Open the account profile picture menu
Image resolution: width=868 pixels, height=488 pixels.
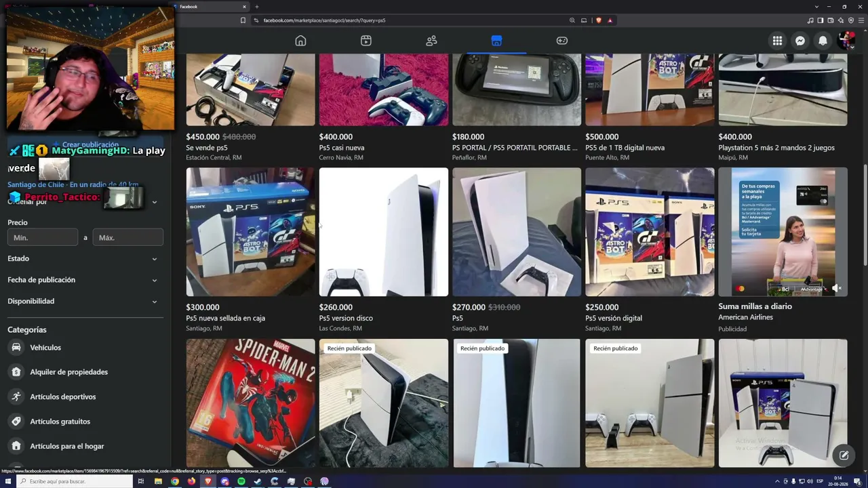[x=846, y=41]
